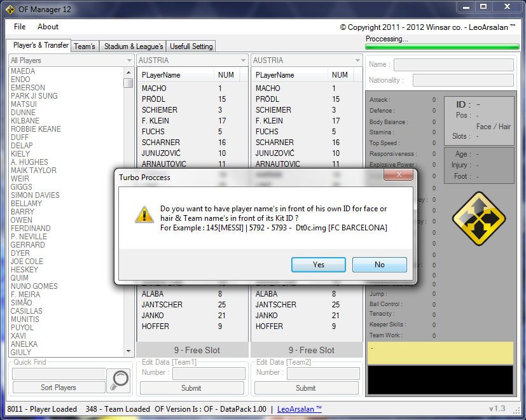Screen dimensions: 526x420
Task: Switch to the Team's tab
Action: (x=85, y=46)
